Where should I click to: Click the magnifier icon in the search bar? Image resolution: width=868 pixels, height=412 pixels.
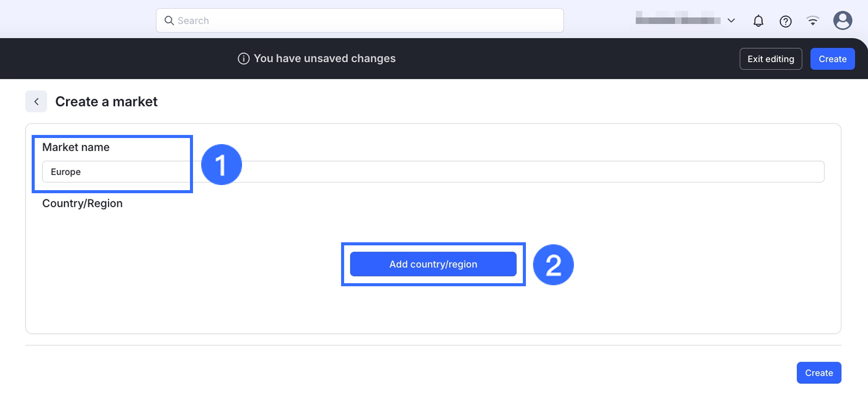click(x=169, y=20)
